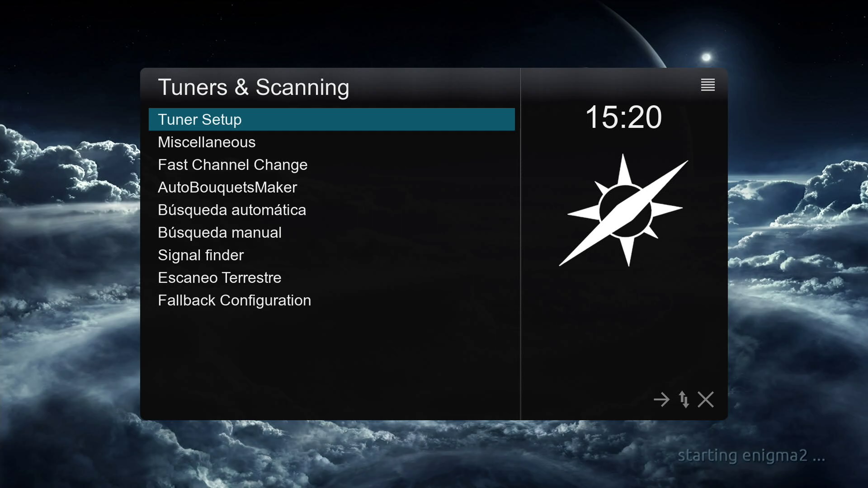
Task: Click the right arrow navigation icon
Action: coord(661,399)
